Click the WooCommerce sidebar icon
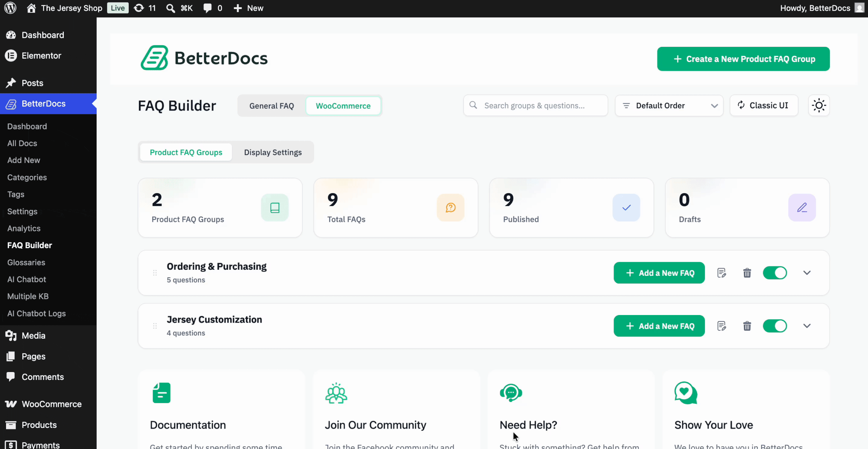The image size is (868, 449). [11, 404]
